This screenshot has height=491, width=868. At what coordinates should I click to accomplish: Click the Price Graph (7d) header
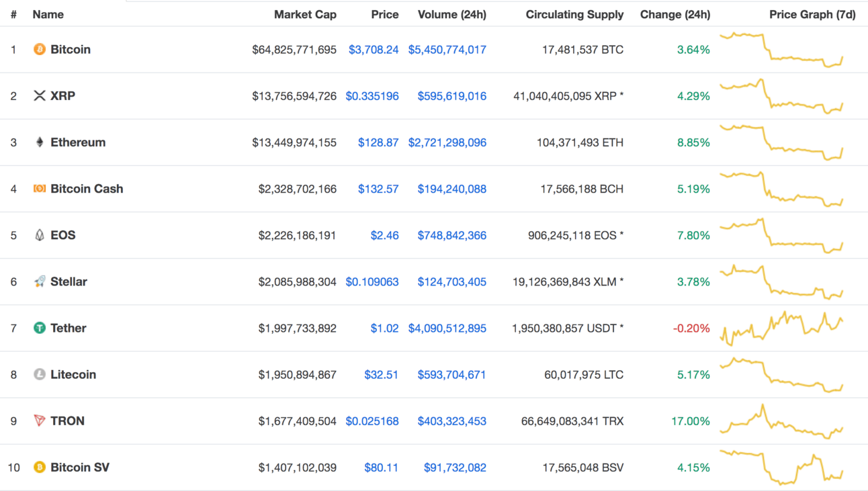[x=812, y=14]
